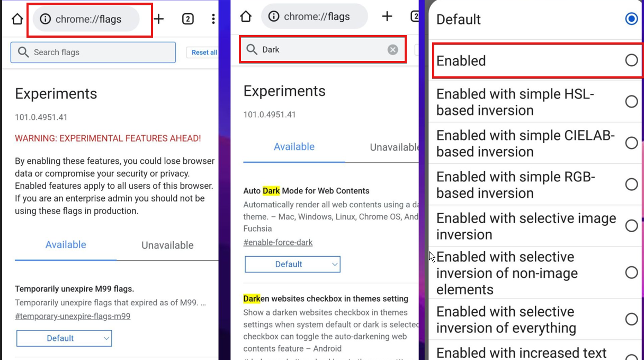Focus the chrome://flags address bar in the left screenshot

pyautogui.click(x=86, y=19)
